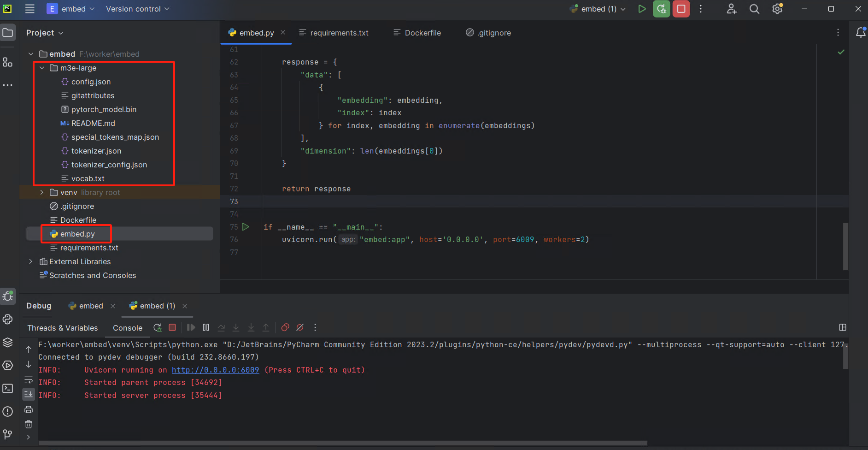Toggle soft-wrap in the console
The width and height of the screenshot is (868, 450).
pos(29,380)
